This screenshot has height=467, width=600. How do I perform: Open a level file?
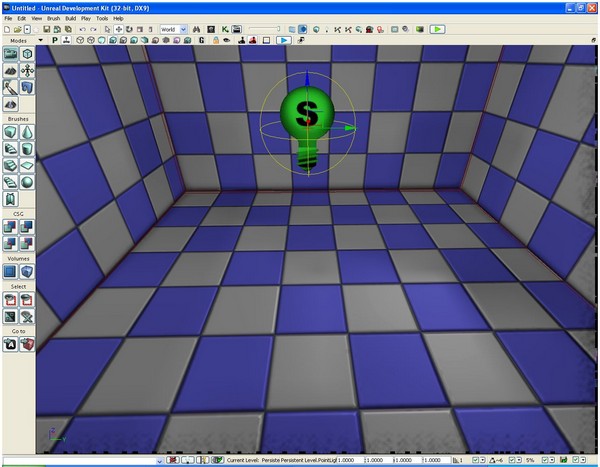click(17, 29)
